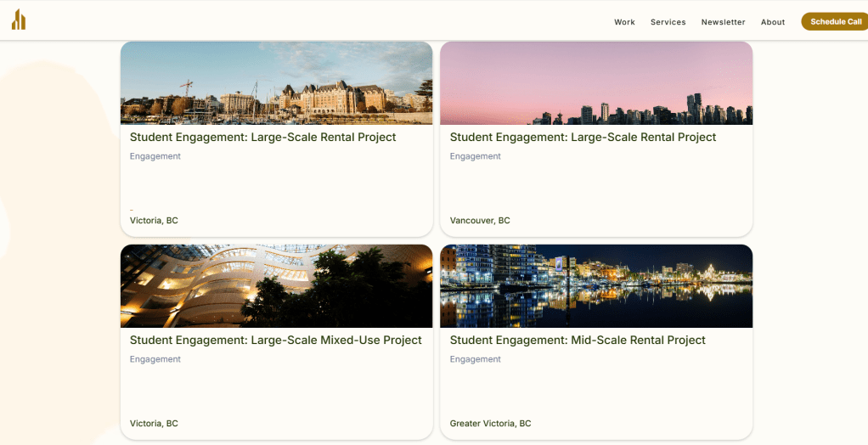Open the Large-Scale Rental Project title above Victoria, BC
Screen dimensions: 868x445
coord(262,138)
